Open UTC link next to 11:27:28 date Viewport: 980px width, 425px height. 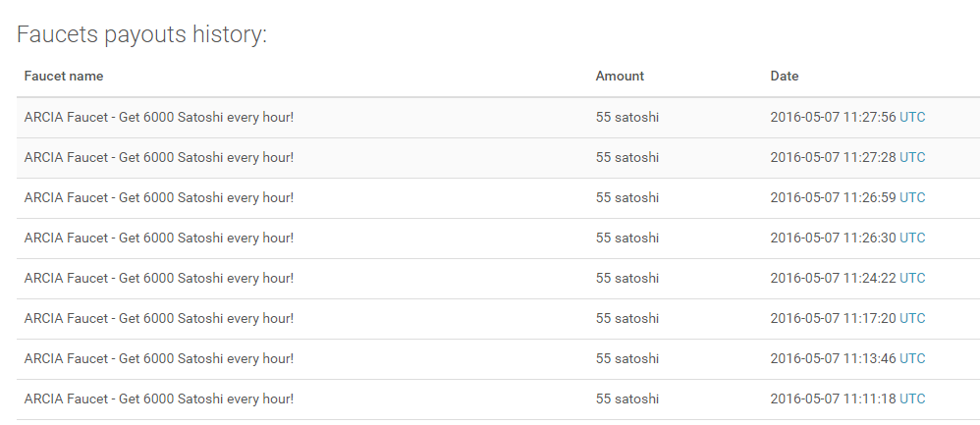912,158
